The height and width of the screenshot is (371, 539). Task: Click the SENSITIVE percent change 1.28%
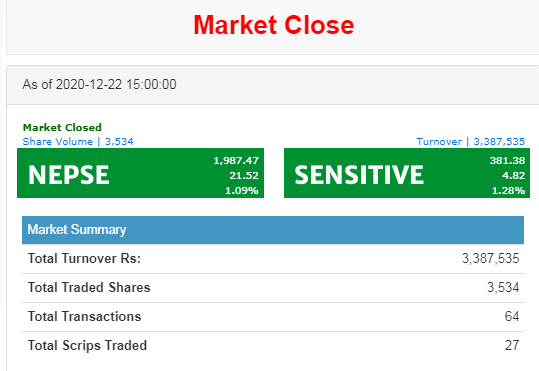tap(508, 190)
